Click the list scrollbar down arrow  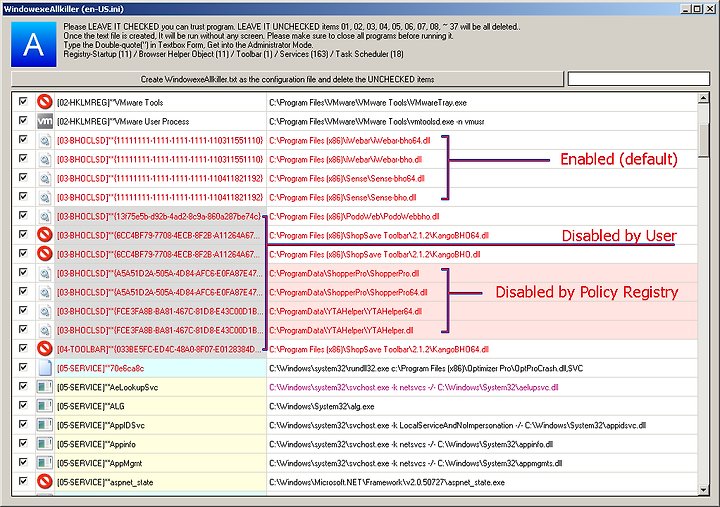tap(703, 490)
